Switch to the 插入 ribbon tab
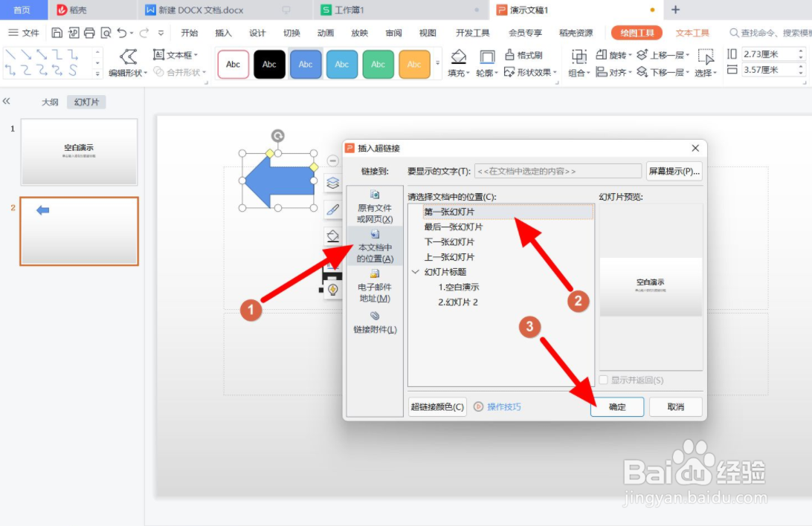The image size is (812, 526). [223, 33]
